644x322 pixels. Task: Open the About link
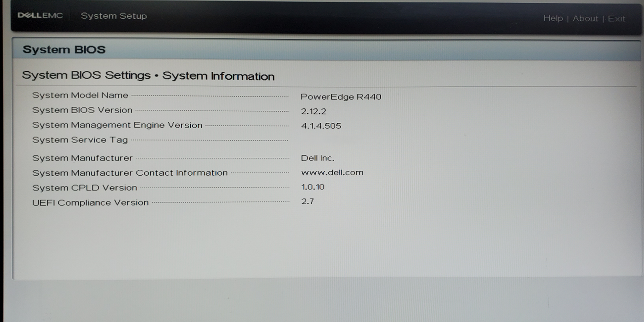[585, 18]
